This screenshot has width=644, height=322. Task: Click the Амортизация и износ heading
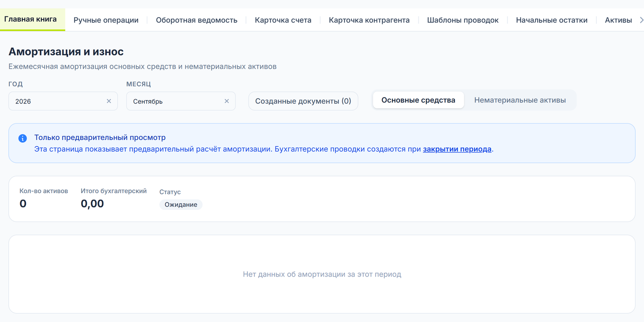click(66, 52)
